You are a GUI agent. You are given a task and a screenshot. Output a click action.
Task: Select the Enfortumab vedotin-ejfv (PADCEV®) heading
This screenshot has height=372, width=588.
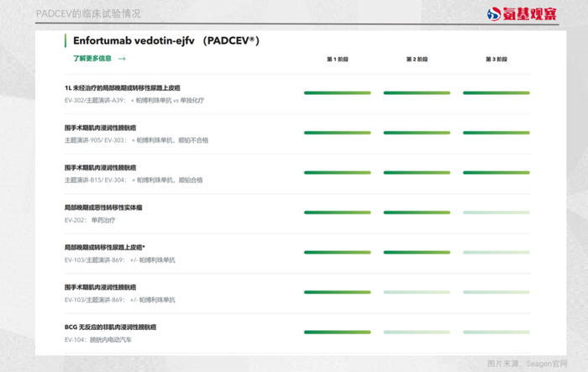(x=166, y=40)
